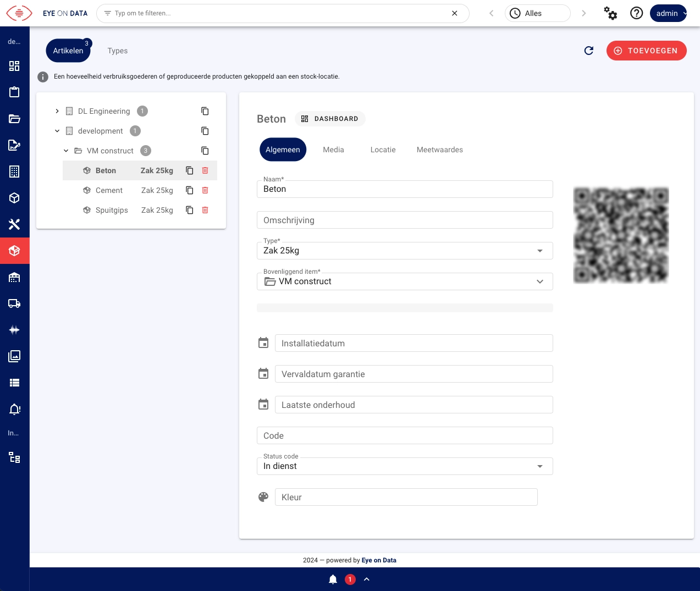
Task: Click the notification bell in bottom bar
Action: coord(333,579)
